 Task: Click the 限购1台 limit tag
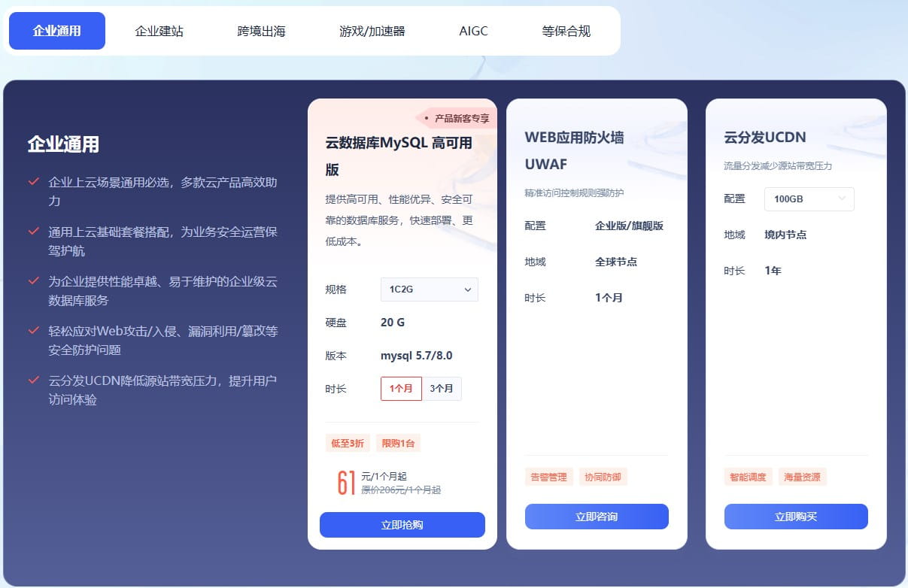pos(399,444)
